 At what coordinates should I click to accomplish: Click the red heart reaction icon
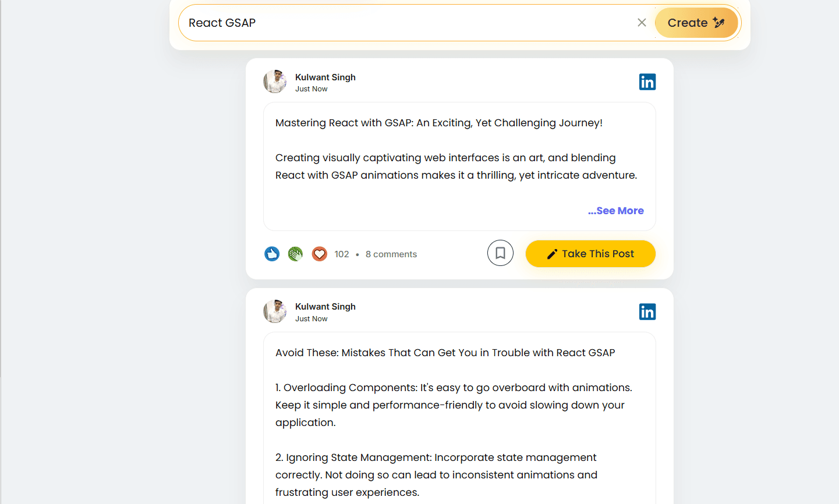coord(320,254)
